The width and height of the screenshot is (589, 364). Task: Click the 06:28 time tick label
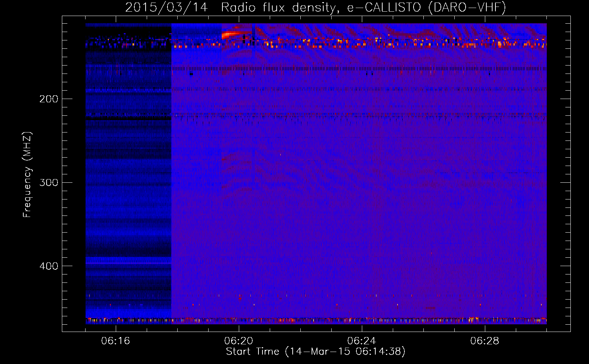click(485, 341)
